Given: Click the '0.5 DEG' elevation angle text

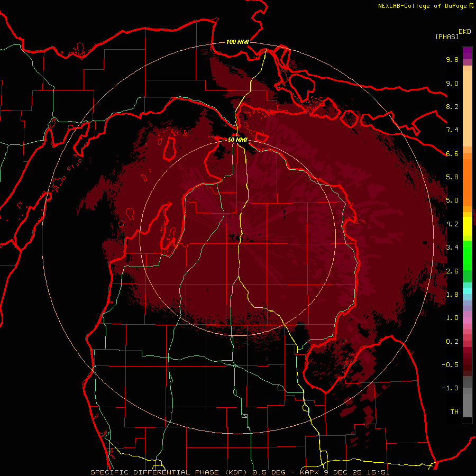Looking at the screenshot, I should tap(269, 472).
